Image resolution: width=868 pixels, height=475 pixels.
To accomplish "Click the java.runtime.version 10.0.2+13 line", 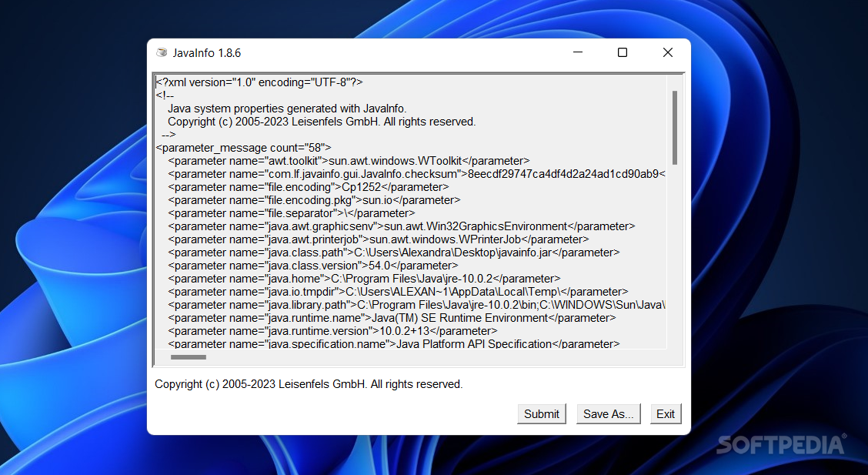I will (x=332, y=331).
